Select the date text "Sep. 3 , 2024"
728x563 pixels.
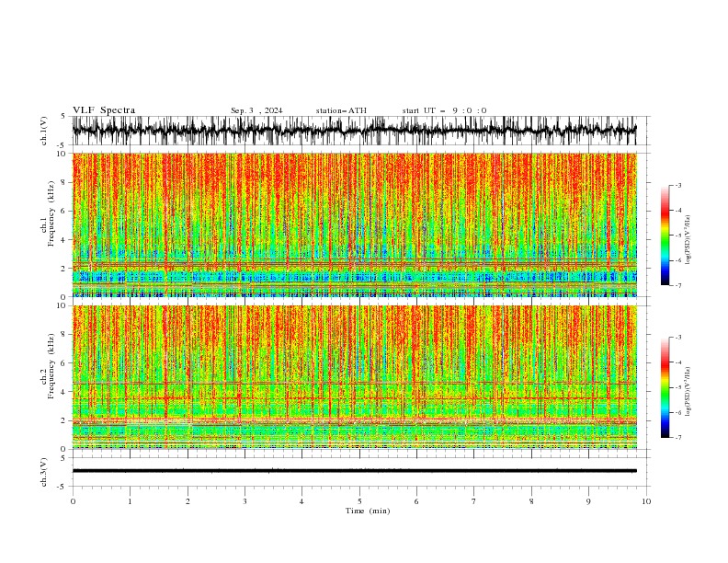(256, 110)
